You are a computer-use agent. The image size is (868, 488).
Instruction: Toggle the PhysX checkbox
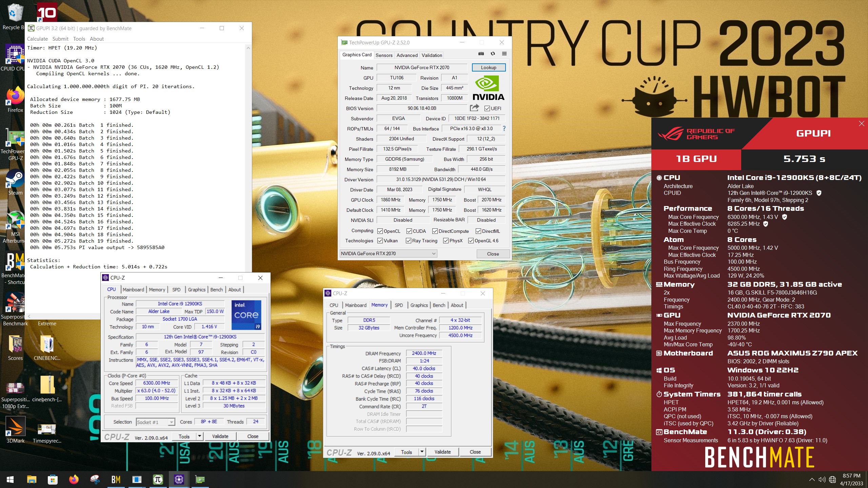(446, 241)
